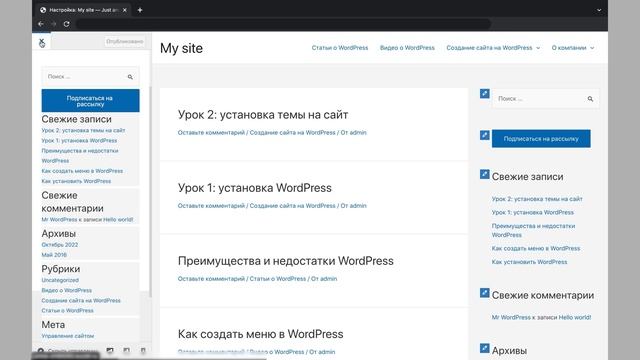Image resolution: width=640 pixels, height=360 pixels.
Task: Select the Рубрики block heading in customizer panel
Action: coord(60,269)
